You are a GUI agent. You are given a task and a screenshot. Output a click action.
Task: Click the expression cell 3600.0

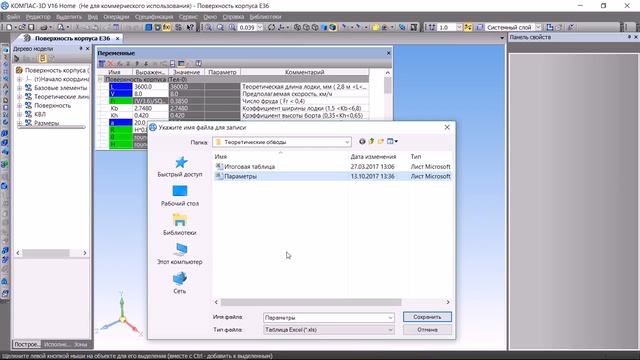[x=150, y=87]
